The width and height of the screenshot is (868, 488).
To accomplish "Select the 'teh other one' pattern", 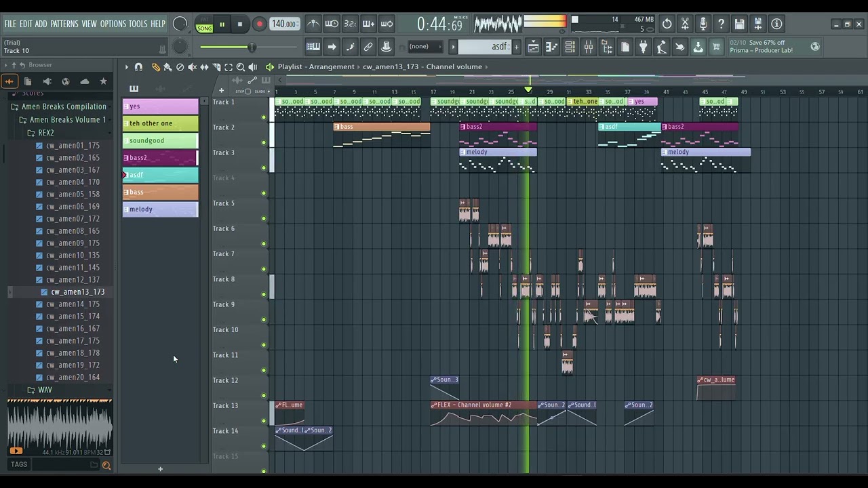I will (160, 123).
